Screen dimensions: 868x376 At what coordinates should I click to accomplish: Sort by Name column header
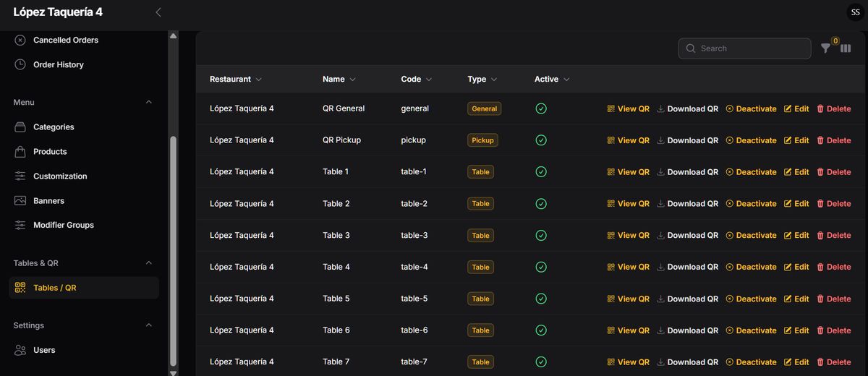click(x=339, y=79)
